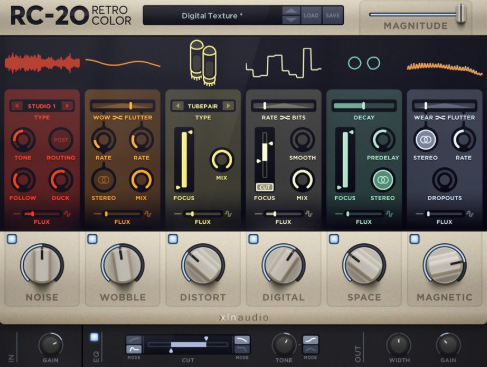Click the Noise waveform icon

pyautogui.click(x=42, y=63)
